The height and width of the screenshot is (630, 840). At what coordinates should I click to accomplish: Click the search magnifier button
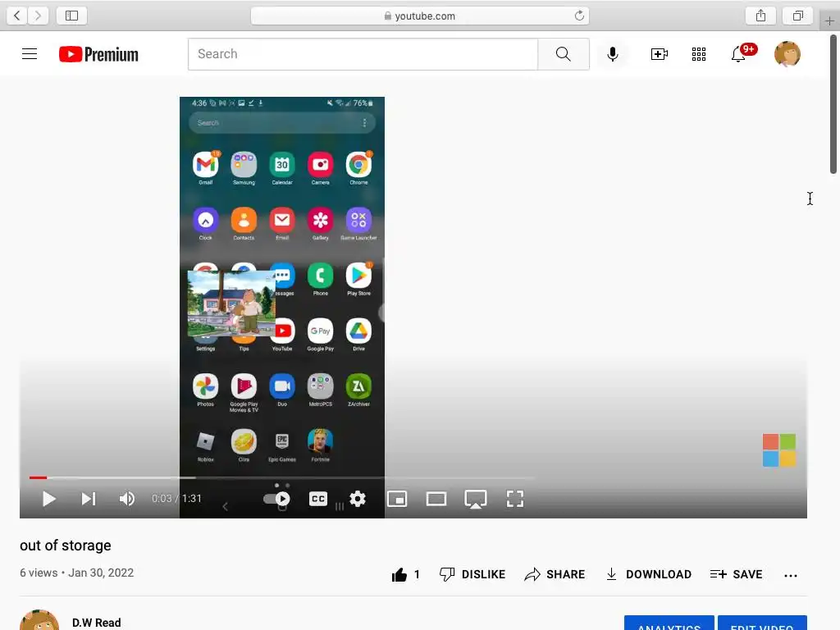563,54
